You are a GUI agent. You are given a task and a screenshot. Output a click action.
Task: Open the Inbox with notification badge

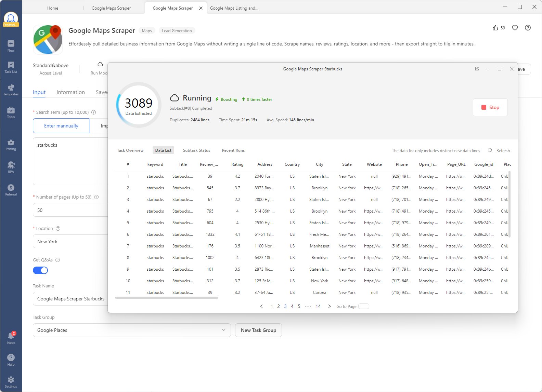[x=11, y=338]
